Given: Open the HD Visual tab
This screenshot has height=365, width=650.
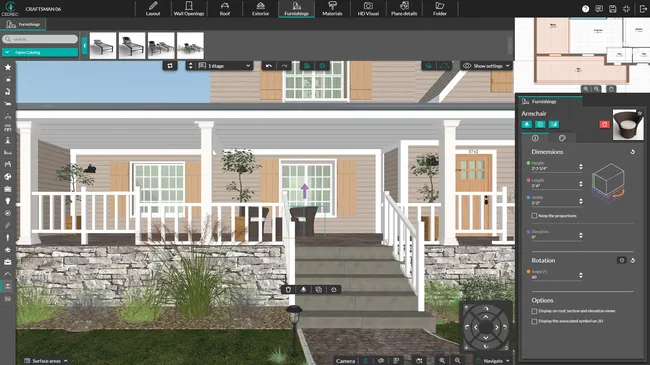Looking at the screenshot, I should (368, 9).
